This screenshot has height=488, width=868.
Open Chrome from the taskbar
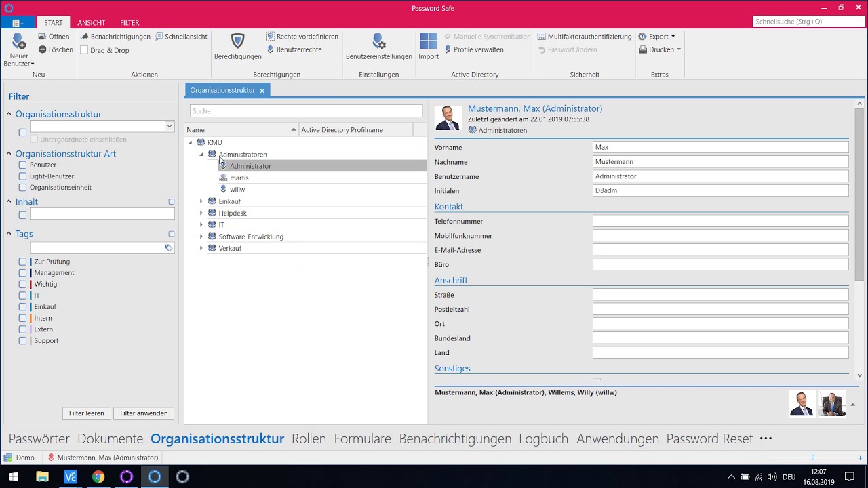coord(98,476)
